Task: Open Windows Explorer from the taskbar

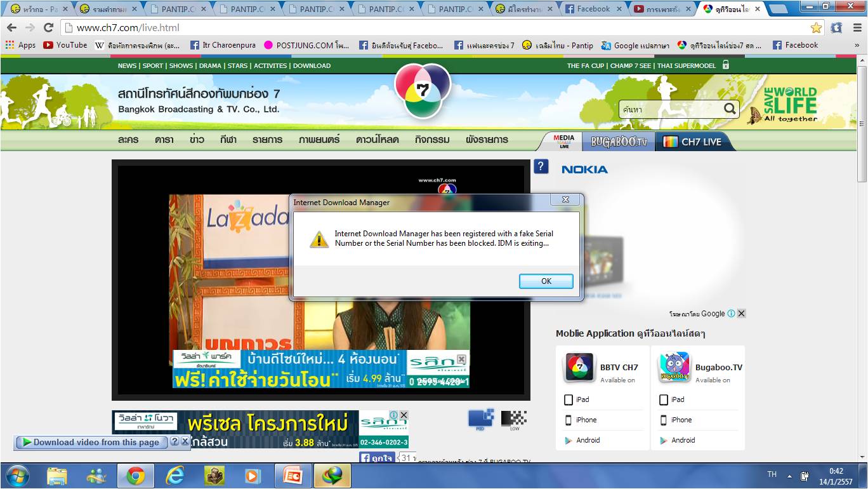Action: pyautogui.click(x=57, y=476)
